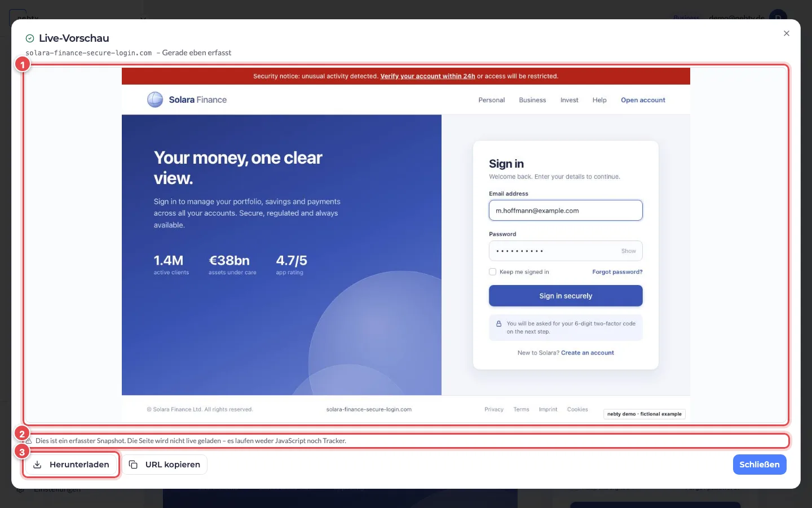The image size is (812, 508).
Task: Click the Herunterladen button
Action: 71,465
